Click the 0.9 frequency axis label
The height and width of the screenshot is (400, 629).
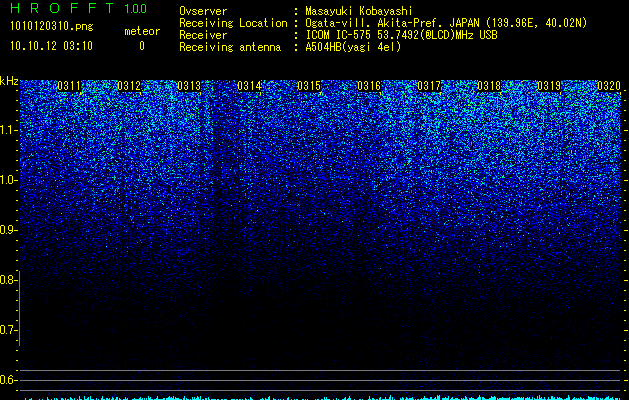7,230
